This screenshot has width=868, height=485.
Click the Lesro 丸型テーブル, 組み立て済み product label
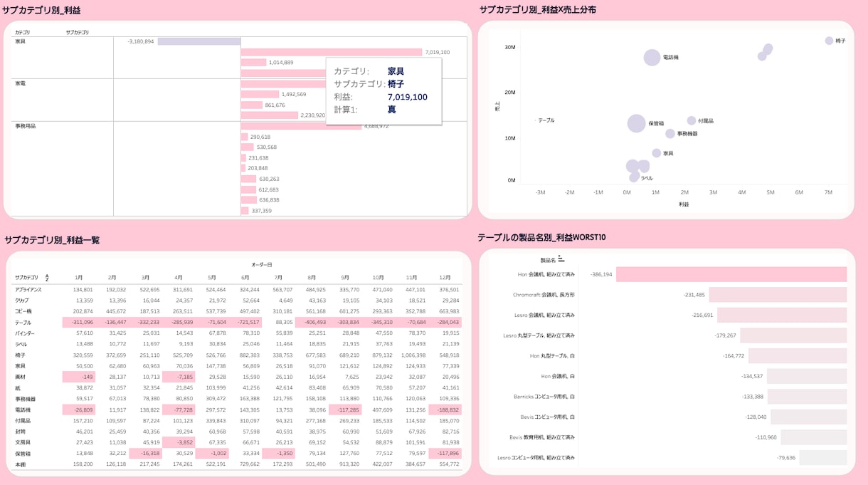point(539,335)
